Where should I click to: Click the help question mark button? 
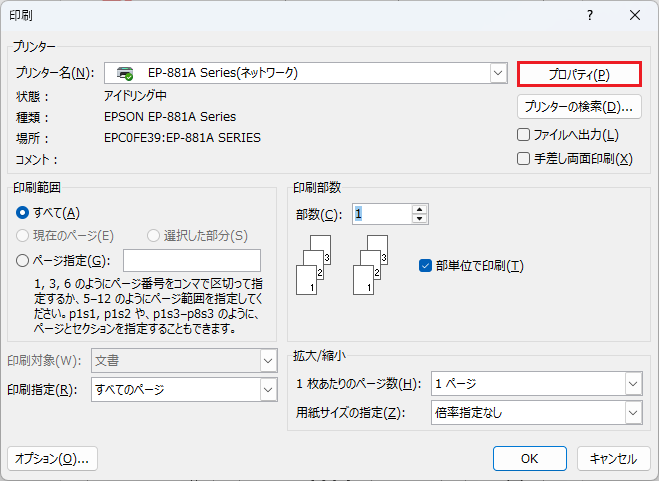[590, 15]
